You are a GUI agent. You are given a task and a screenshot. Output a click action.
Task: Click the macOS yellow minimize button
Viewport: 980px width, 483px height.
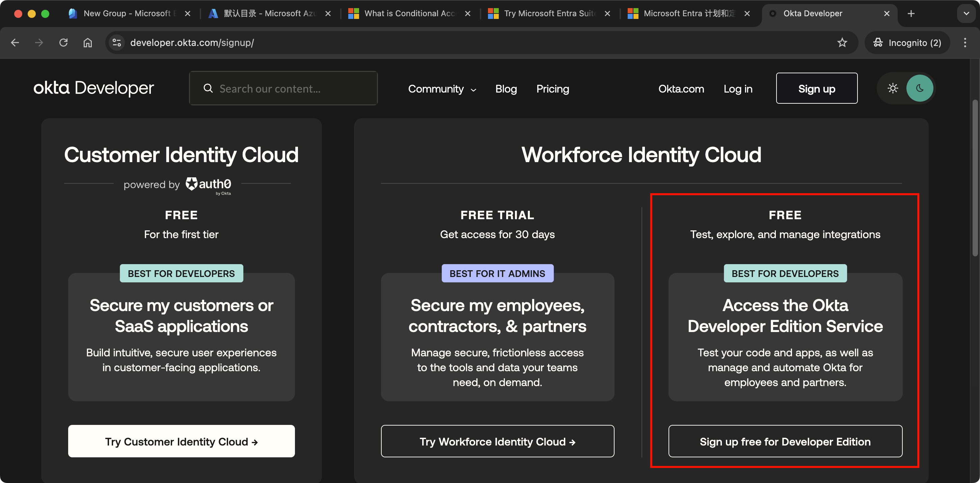coord(32,14)
